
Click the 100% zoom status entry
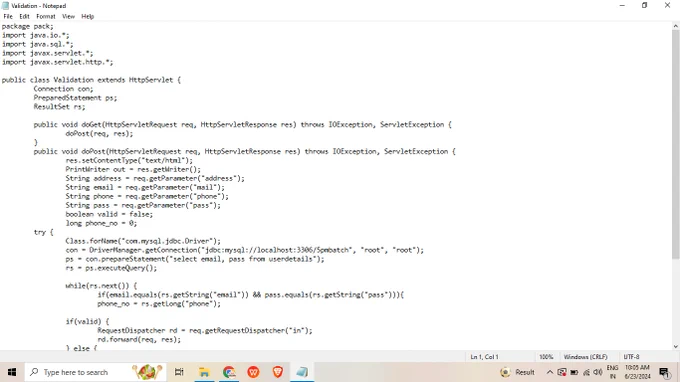546,357
